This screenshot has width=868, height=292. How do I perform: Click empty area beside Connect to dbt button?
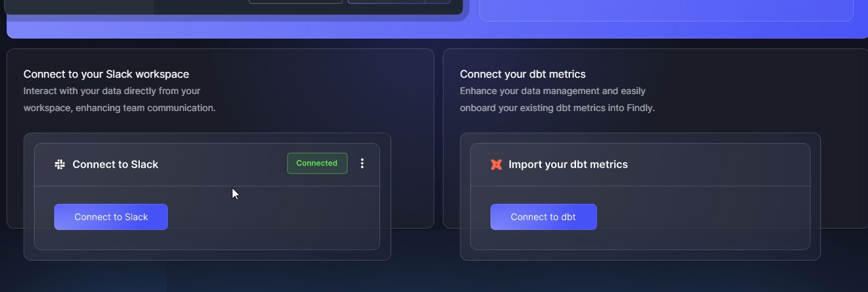pos(699,217)
